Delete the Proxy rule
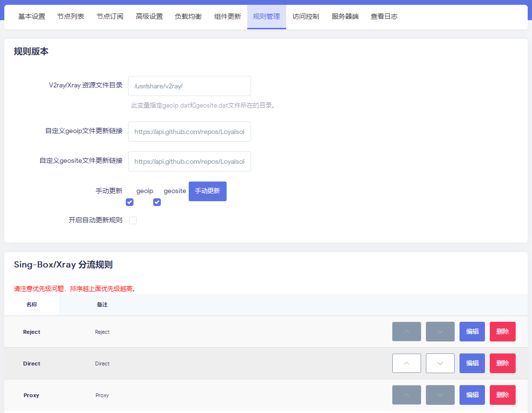 point(502,395)
